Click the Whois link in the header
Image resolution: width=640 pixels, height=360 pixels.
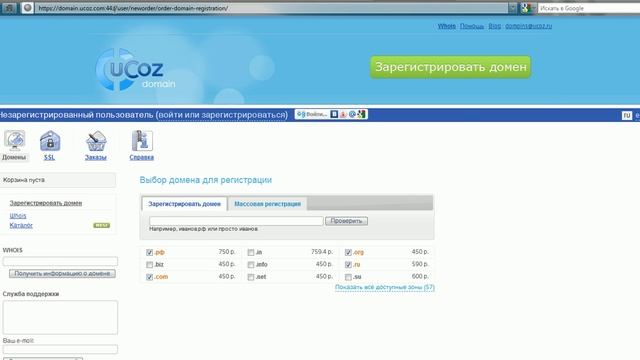[x=447, y=26]
